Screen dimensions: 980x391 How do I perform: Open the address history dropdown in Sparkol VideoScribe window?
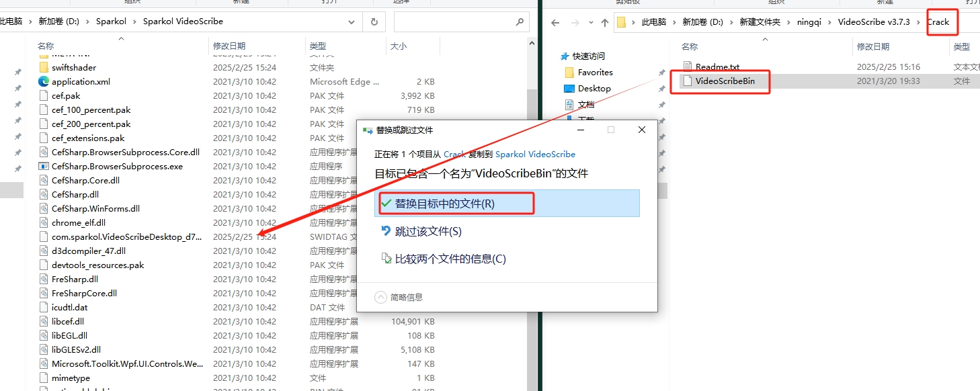pyautogui.click(x=352, y=21)
